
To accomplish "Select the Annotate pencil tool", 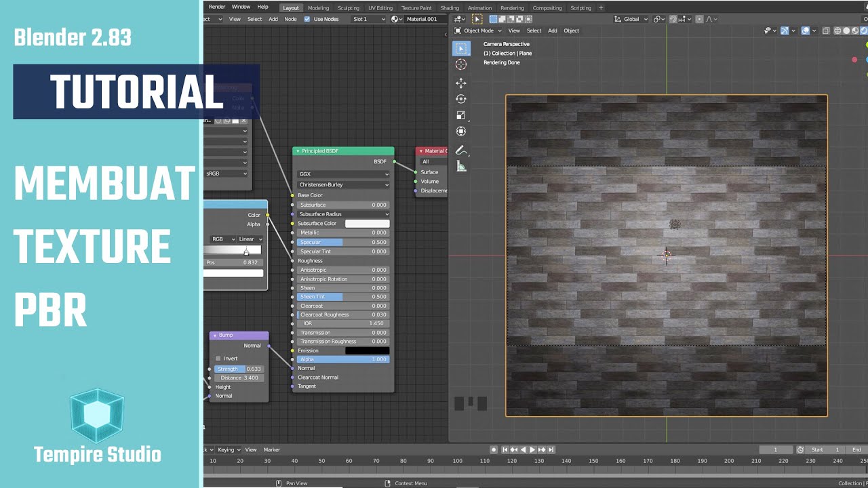I will point(461,150).
